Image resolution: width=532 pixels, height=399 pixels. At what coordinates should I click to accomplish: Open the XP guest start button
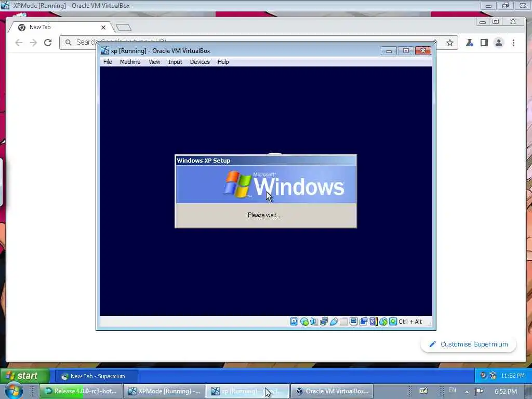click(x=25, y=376)
